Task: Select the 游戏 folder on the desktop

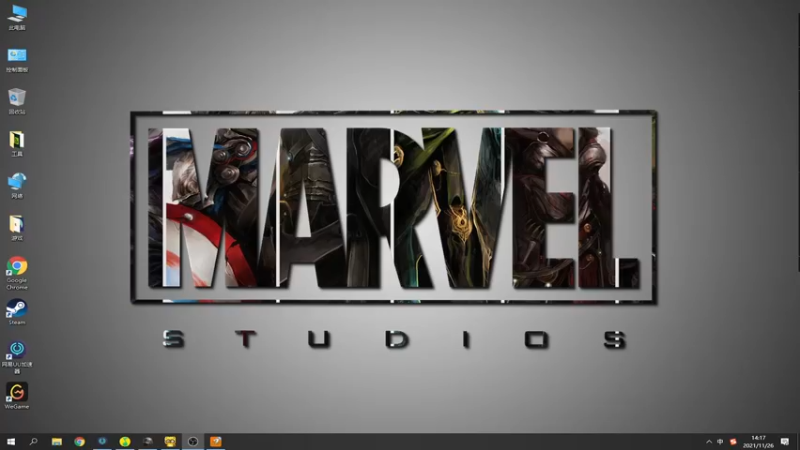Action: click(x=17, y=228)
